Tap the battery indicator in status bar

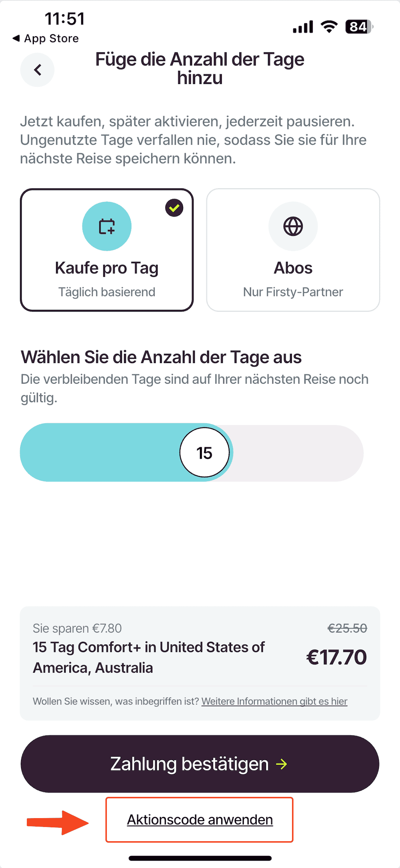[359, 27]
